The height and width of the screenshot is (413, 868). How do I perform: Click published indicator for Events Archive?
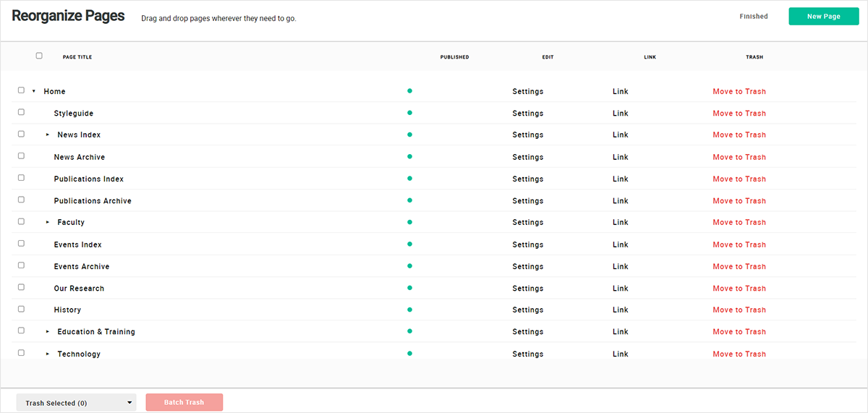point(409,266)
